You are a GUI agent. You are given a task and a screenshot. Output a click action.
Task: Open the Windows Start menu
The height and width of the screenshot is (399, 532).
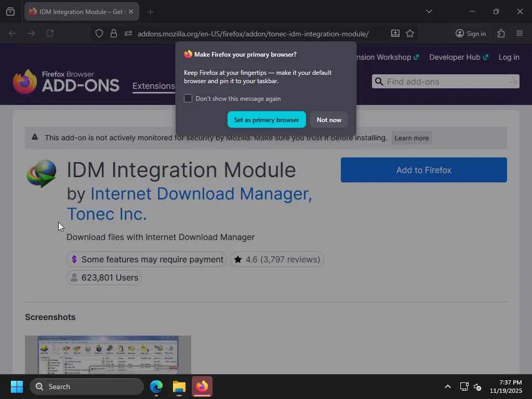pyautogui.click(x=17, y=387)
